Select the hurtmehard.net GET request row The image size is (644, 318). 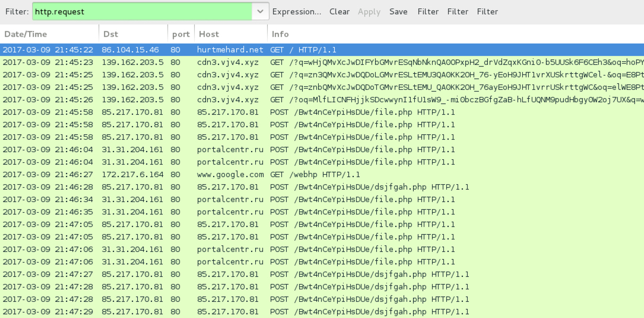[321, 50]
